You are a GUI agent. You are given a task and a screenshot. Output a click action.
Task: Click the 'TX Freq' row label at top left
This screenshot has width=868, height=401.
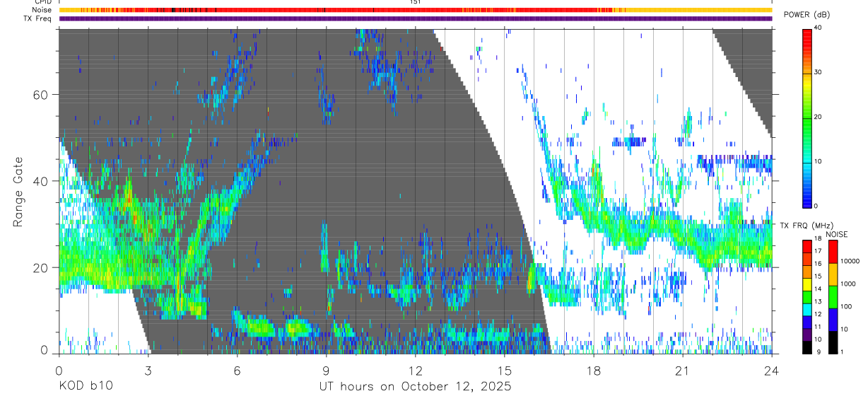click(38, 18)
